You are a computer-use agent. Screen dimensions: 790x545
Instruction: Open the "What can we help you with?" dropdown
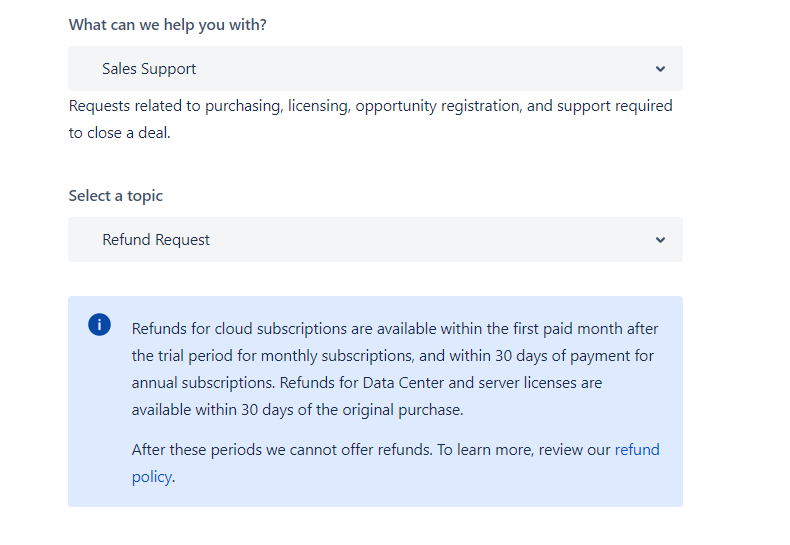point(375,69)
